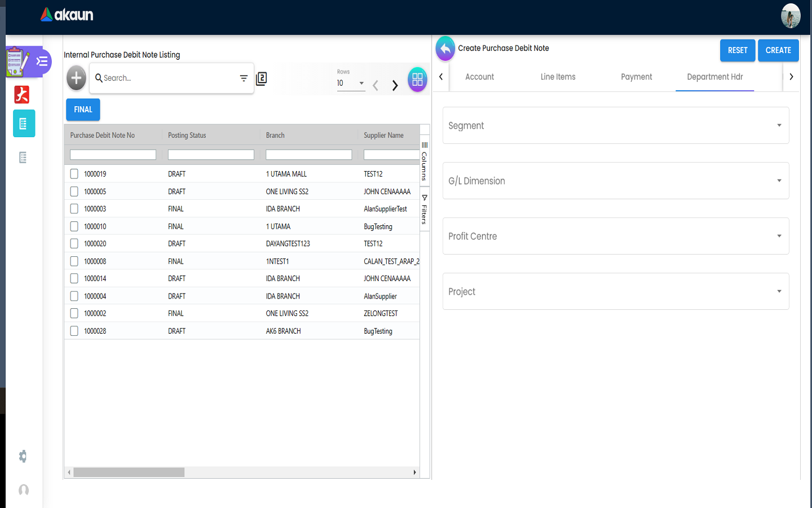Tick the checkbox for debit note 1000019
This screenshot has height=508, width=812.
coord(74,174)
